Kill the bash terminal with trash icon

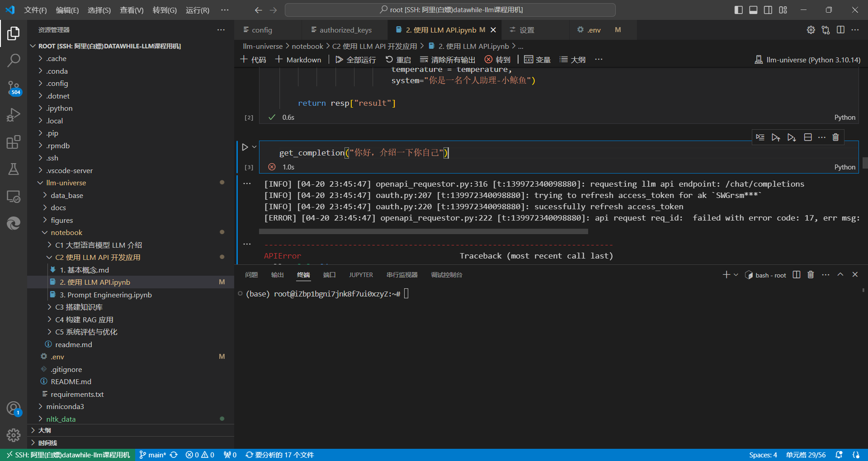point(811,275)
